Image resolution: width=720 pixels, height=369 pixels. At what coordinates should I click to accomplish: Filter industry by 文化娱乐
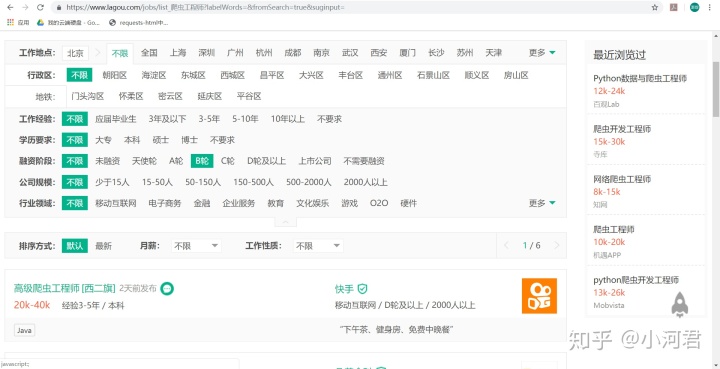[313, 203]
